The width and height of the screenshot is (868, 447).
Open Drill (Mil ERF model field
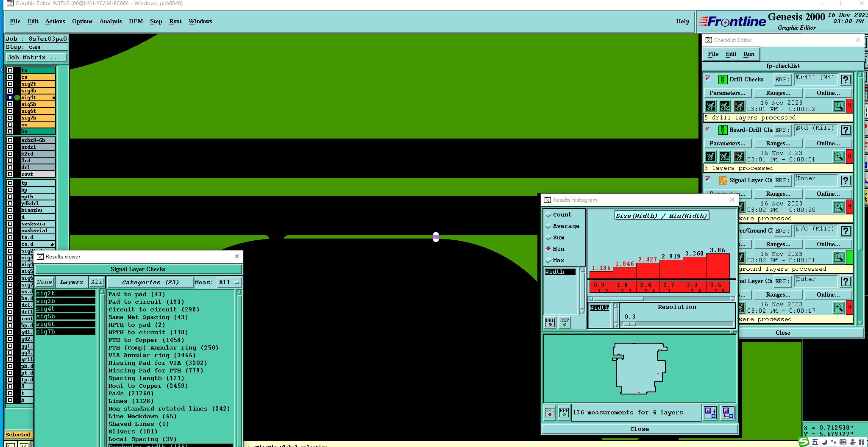click(x=815, y=79)
